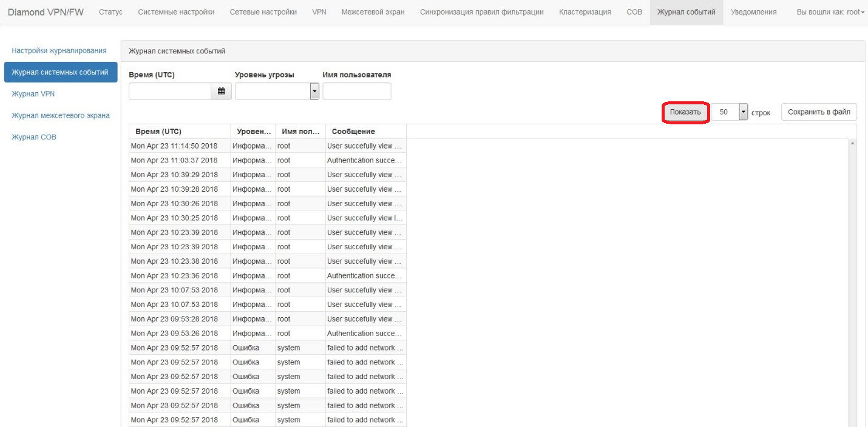Open the root user account menu

(x=830, y=12)
